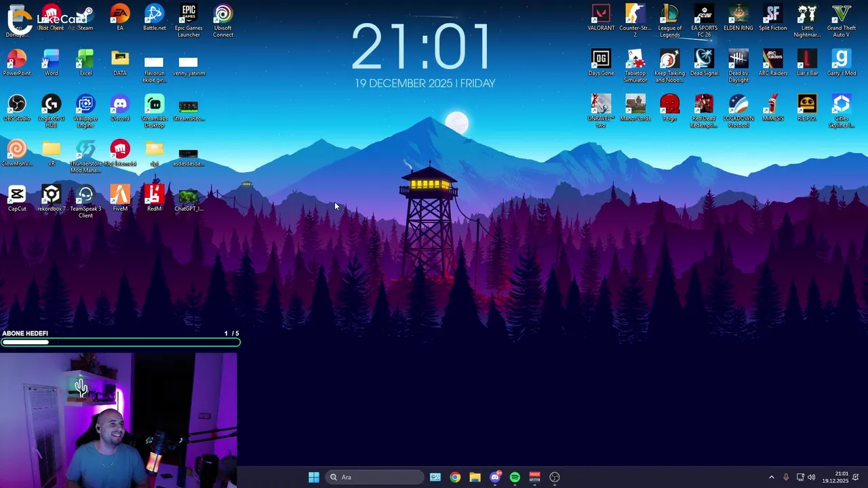
Task: Select the OBS Studio desktop shortcut
Action: point(17,108)
